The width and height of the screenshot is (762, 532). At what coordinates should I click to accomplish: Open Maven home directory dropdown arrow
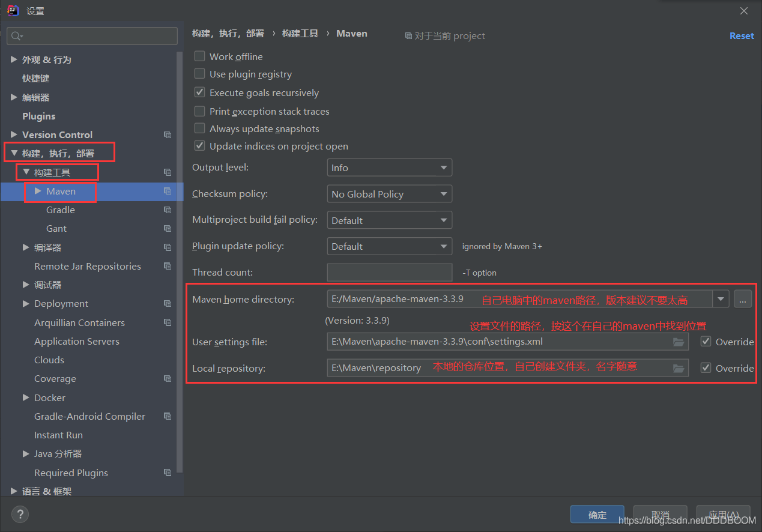[721, 299]
